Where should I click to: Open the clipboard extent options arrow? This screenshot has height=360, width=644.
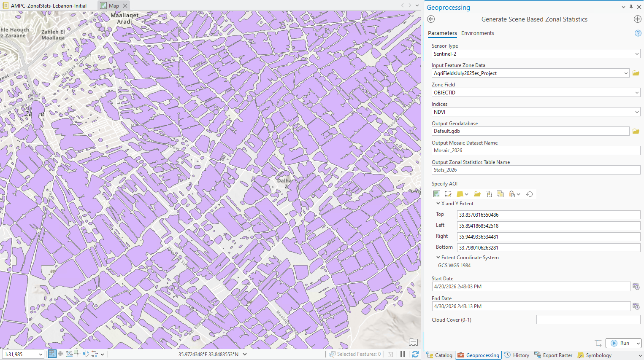click(518, 194)
